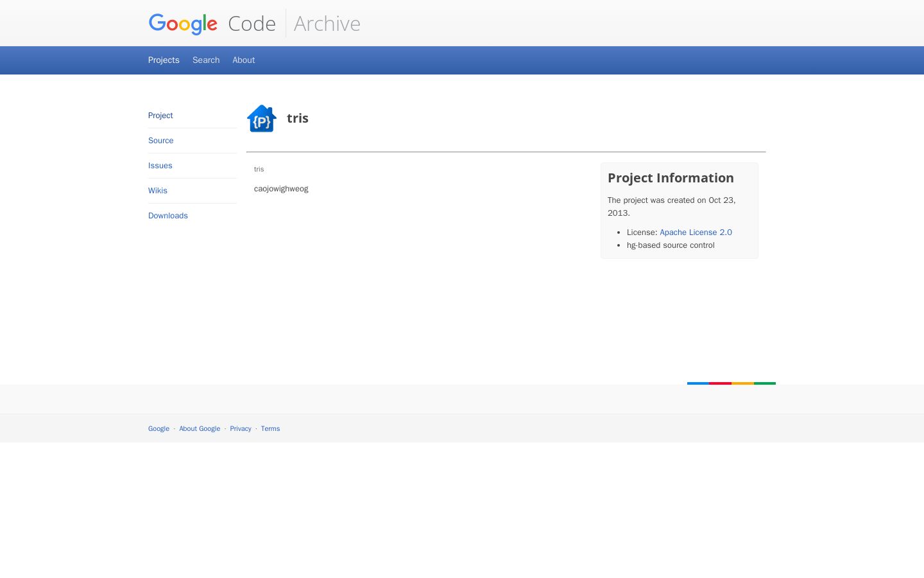
Task: Switch to the Issues sidebar tab
Action: [x=160, y=166]
